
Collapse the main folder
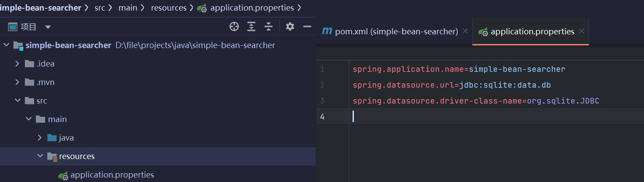pyautogui.click(x=29, y=119)
